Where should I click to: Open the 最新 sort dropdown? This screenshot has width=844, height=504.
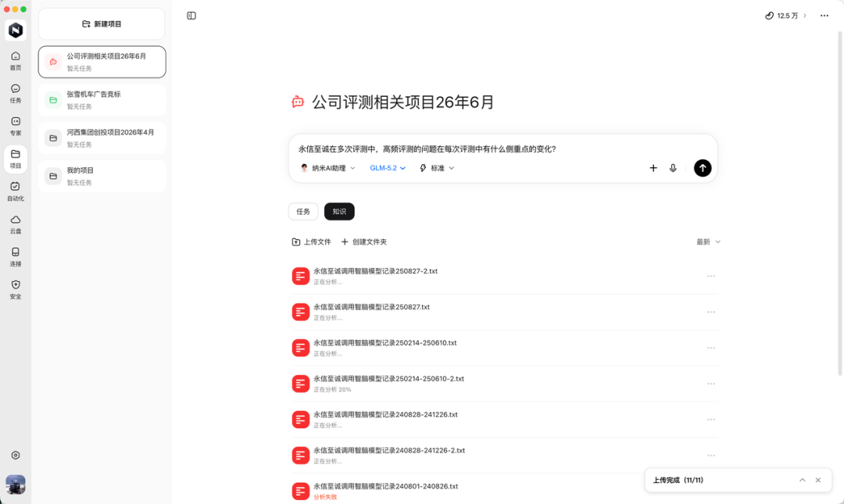pos(708,241)
